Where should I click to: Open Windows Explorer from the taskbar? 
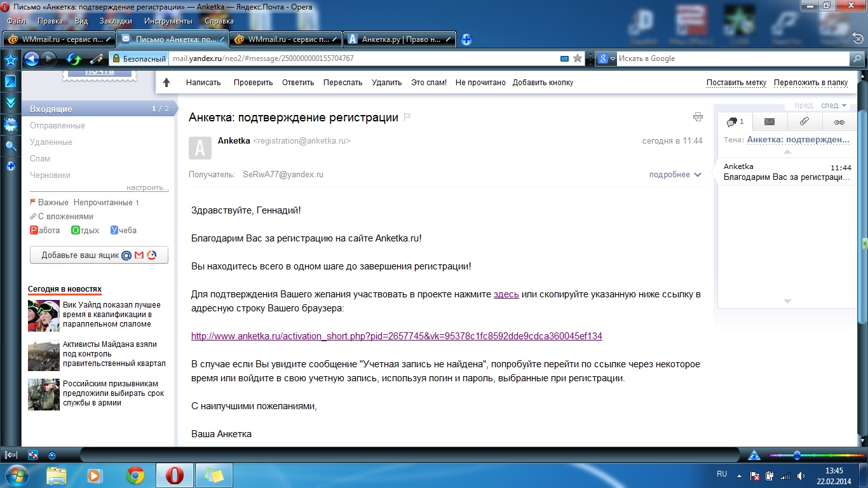click(57, 475)
